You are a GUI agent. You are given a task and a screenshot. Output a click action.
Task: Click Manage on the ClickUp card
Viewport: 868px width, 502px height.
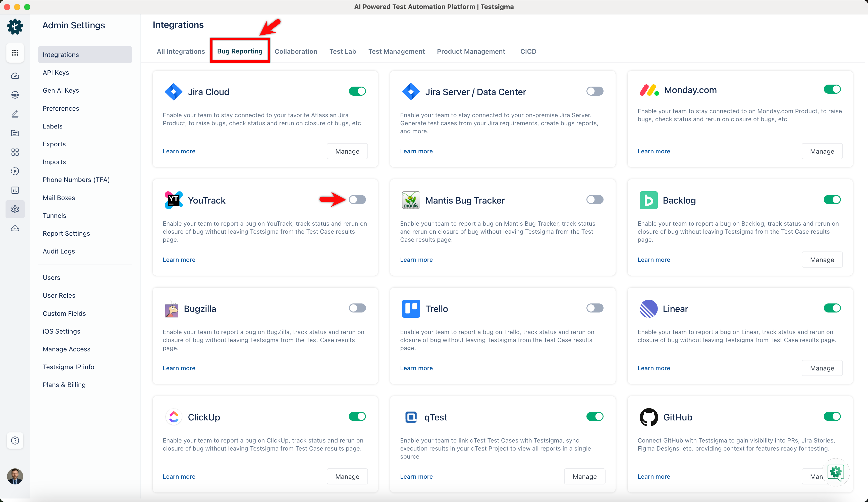click(347, 476)
